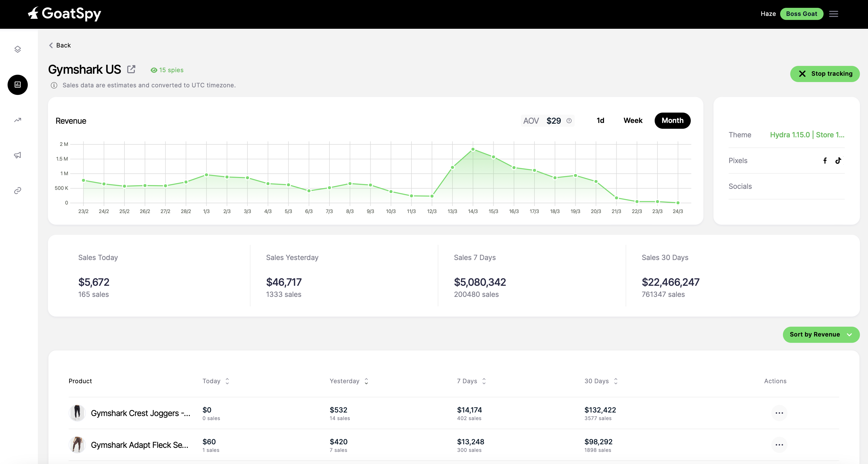Click the Facebook pixel icon

coord(825,160)
